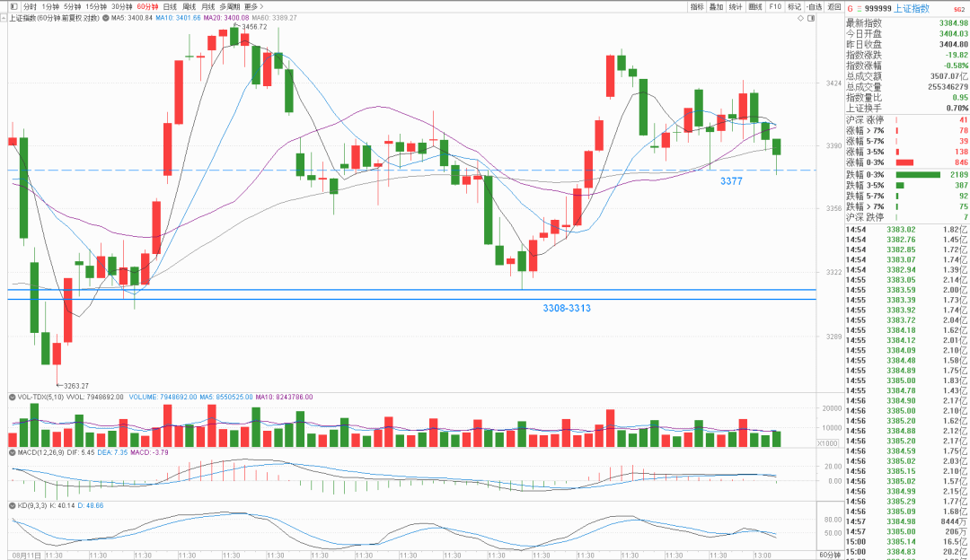Click the diamond marker icon above chart
The image size is (970, 560).
800,18
